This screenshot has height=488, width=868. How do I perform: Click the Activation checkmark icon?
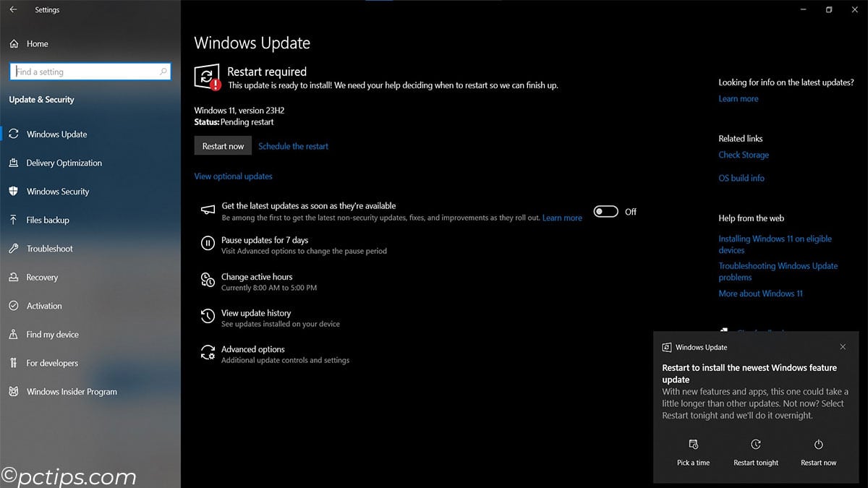(x=14, y=306)
